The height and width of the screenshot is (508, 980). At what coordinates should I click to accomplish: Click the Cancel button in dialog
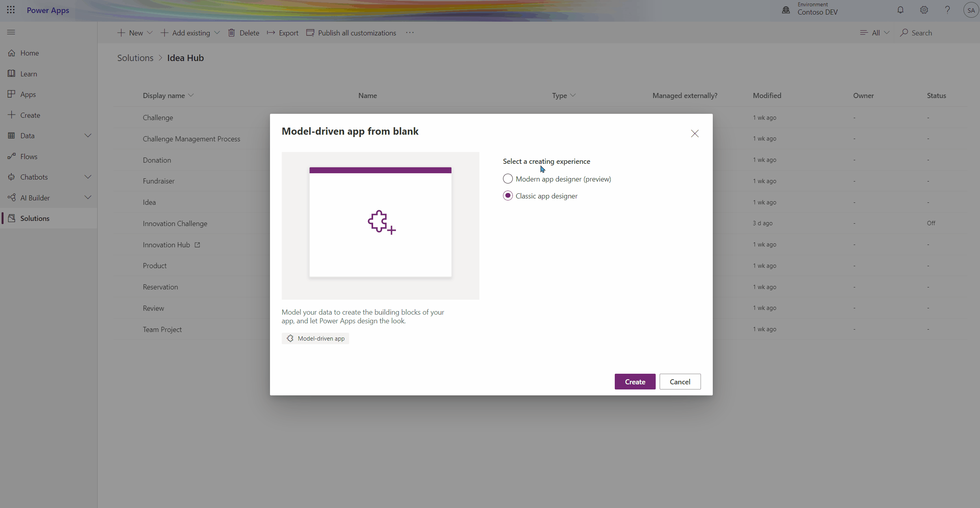coord(680,382)
